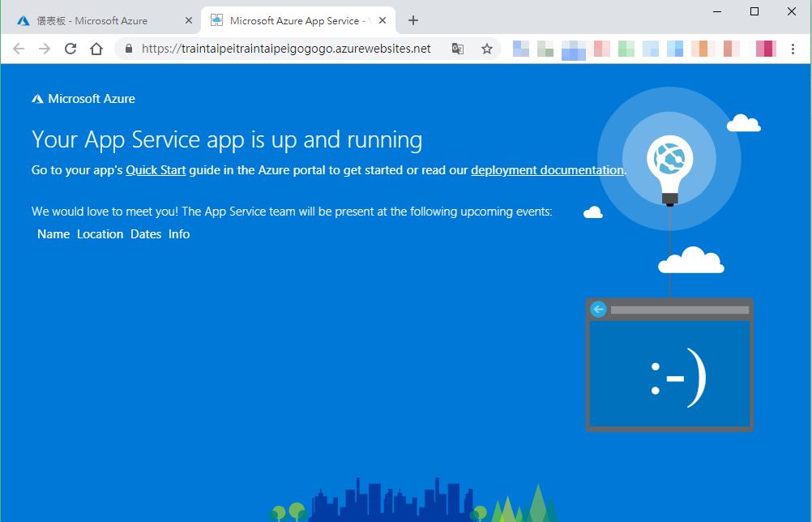The image size is (812, 522).
Task: Click the Dates column header
Action: click(x=146, y=234)
